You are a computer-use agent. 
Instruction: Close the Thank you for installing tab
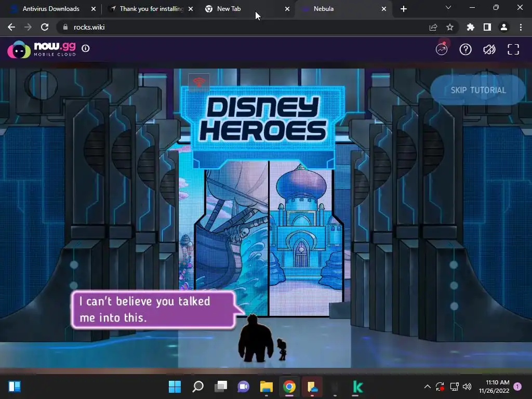191,9
